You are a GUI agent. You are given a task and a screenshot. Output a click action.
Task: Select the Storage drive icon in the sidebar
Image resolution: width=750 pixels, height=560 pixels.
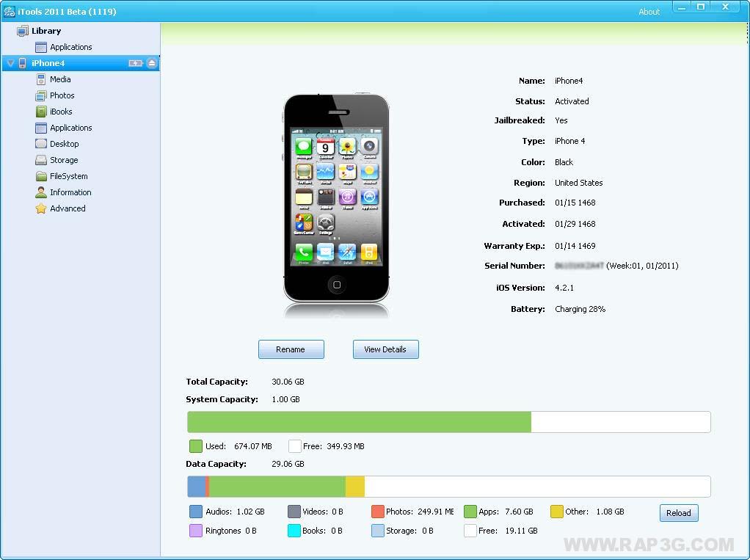pos(41,160)
